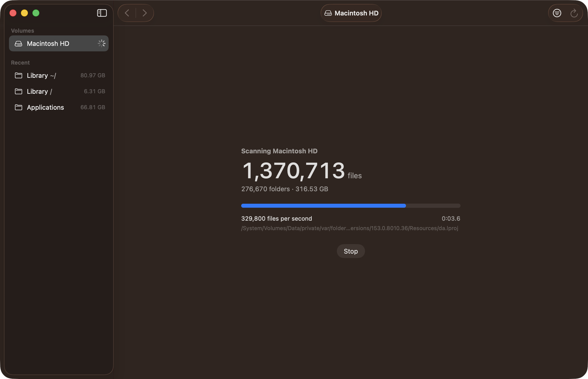Click the rescan refresh icon
588x379 pixels.
pyautogui.click(x=574, y=13)
